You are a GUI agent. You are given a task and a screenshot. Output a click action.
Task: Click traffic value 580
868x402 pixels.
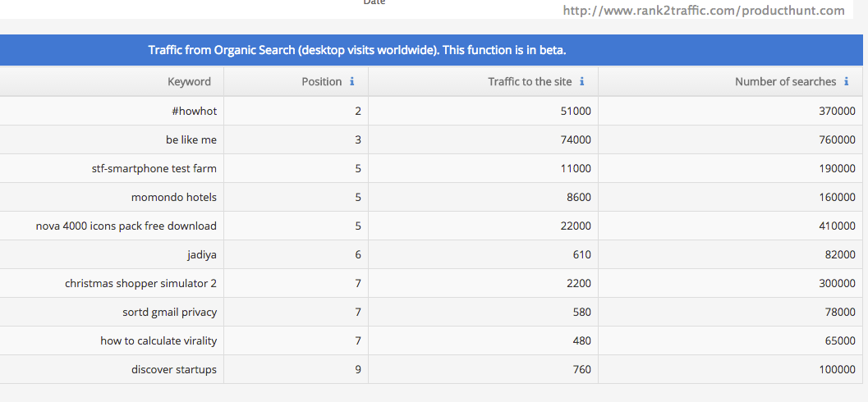tap(581, 313)
